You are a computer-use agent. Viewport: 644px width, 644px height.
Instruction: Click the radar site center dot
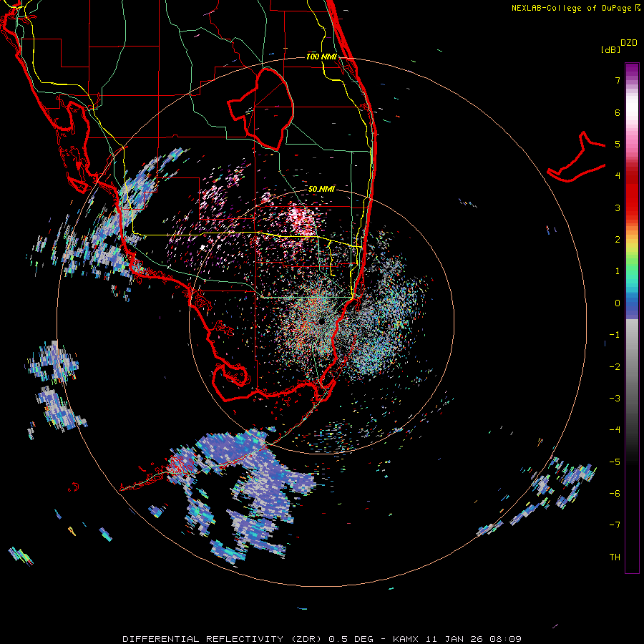point(321,321)
